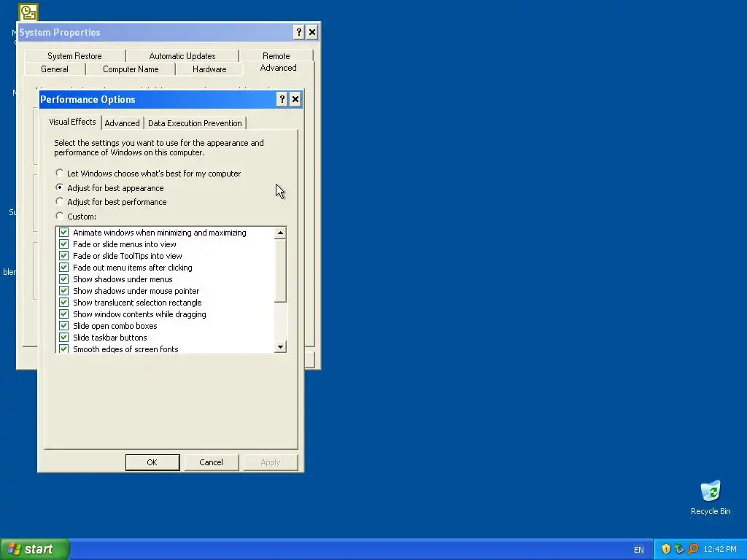Uncheck Smooth edges of screen fonts
Screen dimensions: 747x560
pyautogui.click(x=64, y=349)
